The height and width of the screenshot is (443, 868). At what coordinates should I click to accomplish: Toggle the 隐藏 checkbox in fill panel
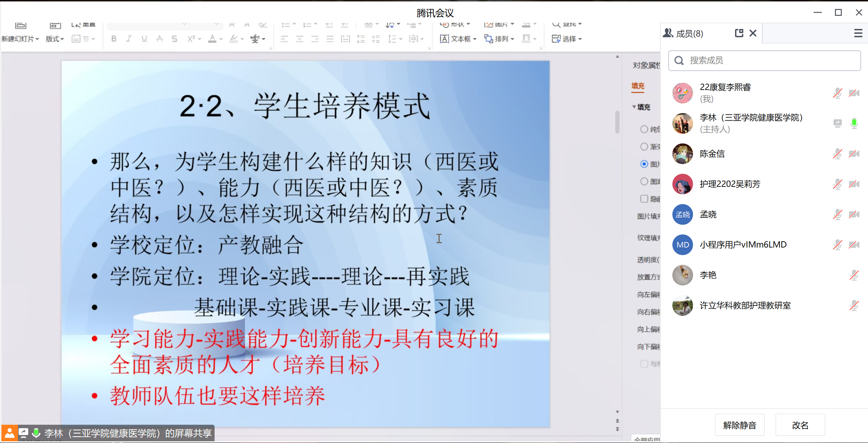click(644, 199)
